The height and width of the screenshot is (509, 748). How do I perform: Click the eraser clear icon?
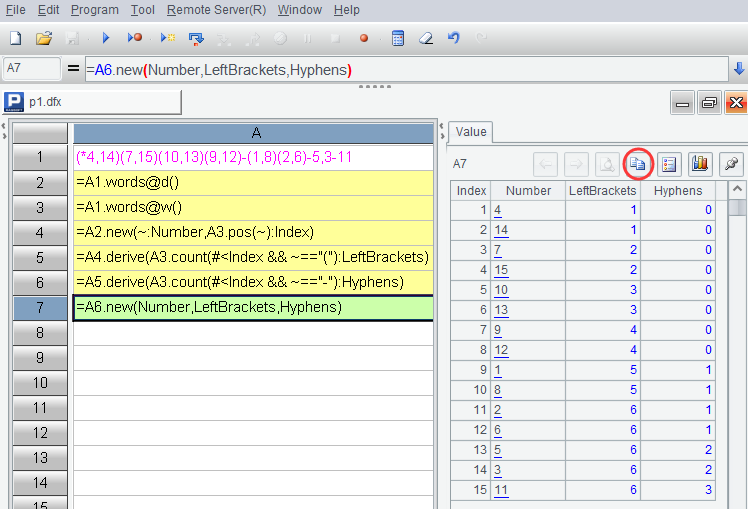(426, 38)
